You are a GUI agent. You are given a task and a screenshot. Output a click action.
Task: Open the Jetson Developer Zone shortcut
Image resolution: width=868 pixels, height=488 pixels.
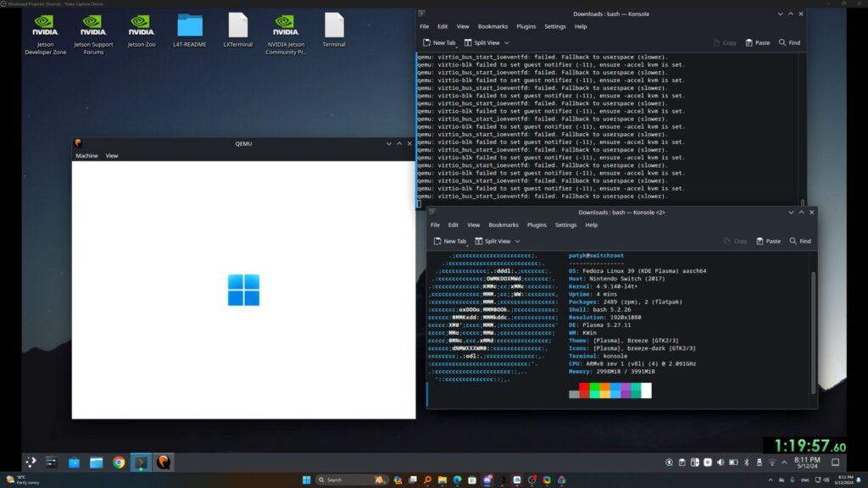coord(44,27)
